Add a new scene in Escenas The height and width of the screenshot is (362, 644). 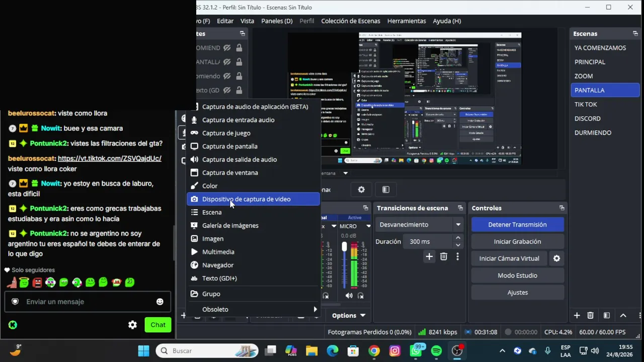tap(577, 315)
